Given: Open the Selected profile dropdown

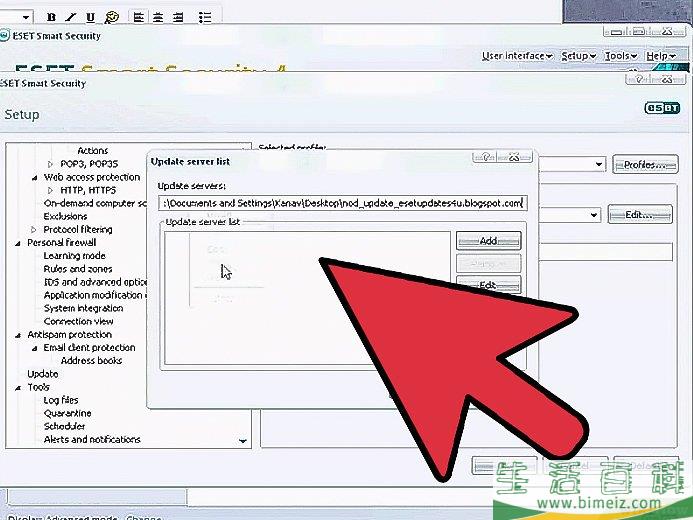Looking at the screenshot, I should (x=598, y=164).
